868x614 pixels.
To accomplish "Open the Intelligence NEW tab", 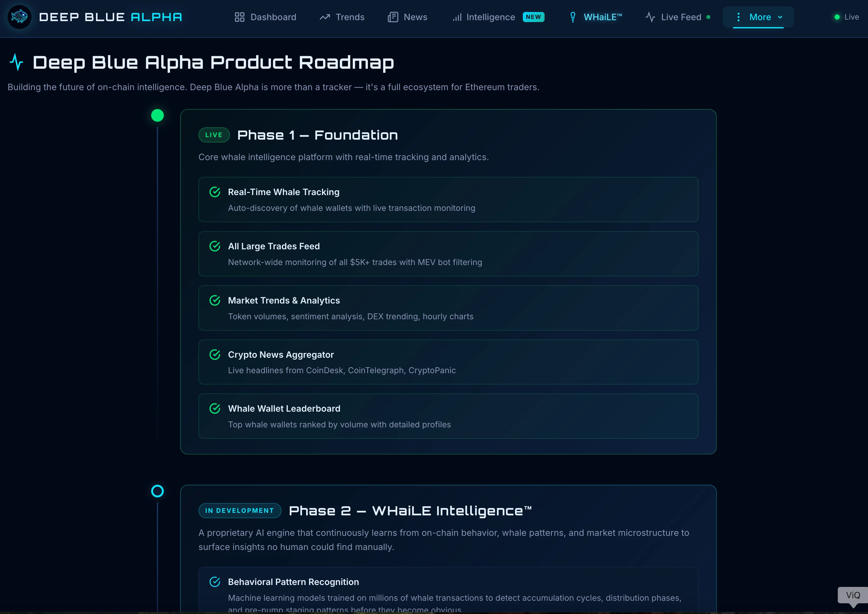I will pyautogui.click(x=490, y=17).
